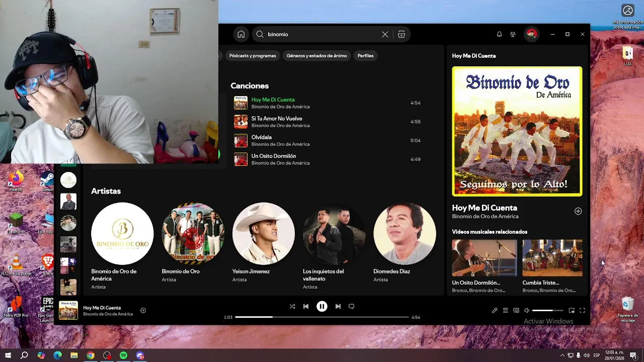Adjust the Spotify volume slider
This screenshot has height=362, width=644.
tap(548, 311)
